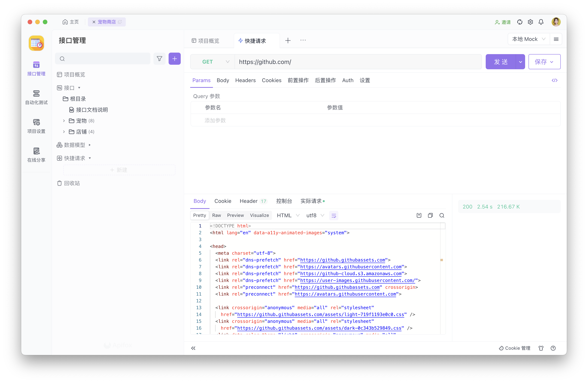
Task: Expand the 宠物 folder
Action: tap(64, 121)
